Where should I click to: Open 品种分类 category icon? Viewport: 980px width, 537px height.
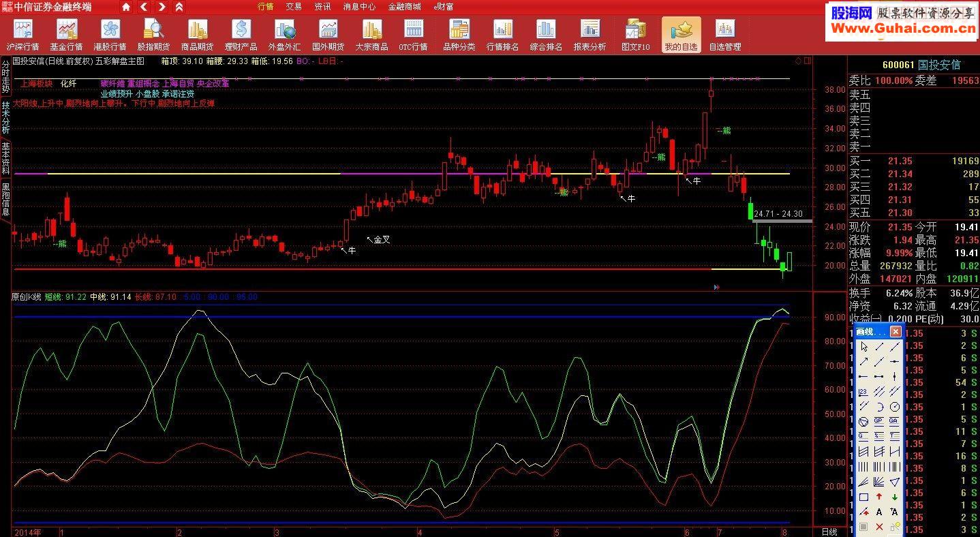[459, 34]
